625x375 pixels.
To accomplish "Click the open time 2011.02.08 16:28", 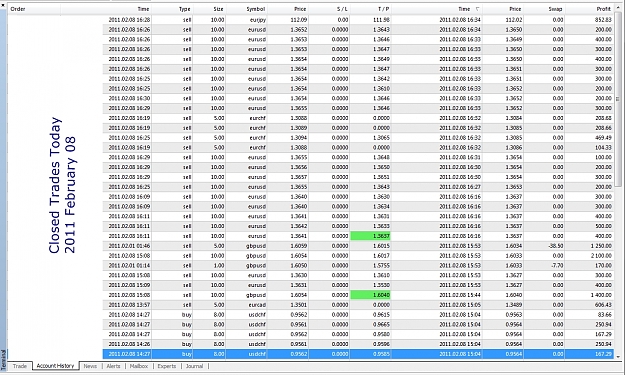I will coord(129,20).
